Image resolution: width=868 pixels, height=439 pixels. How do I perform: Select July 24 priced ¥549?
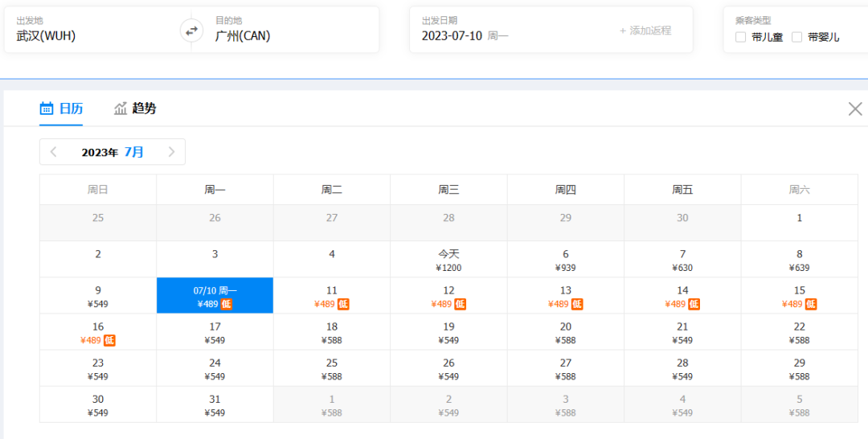pos(215,368)
